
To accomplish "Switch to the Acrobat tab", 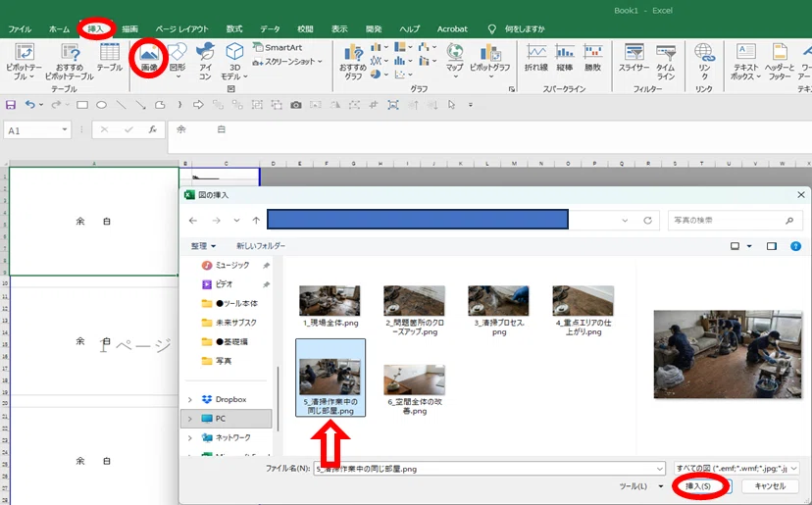I will 452,29.
